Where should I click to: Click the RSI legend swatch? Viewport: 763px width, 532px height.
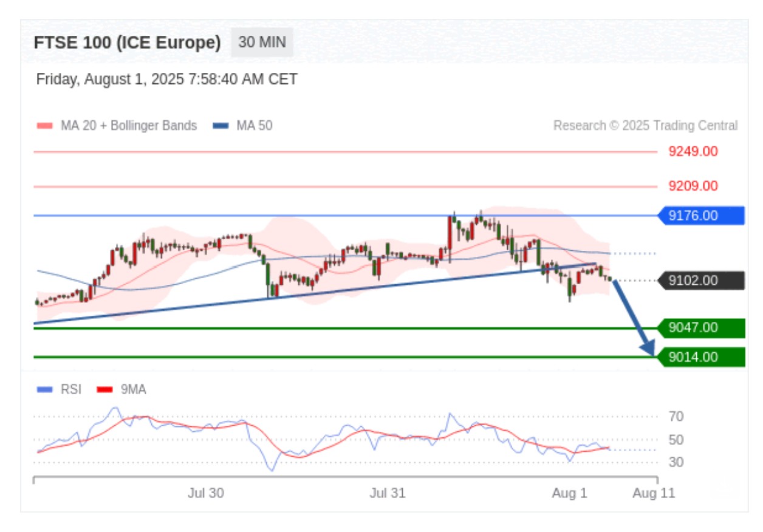click(45, 390)
